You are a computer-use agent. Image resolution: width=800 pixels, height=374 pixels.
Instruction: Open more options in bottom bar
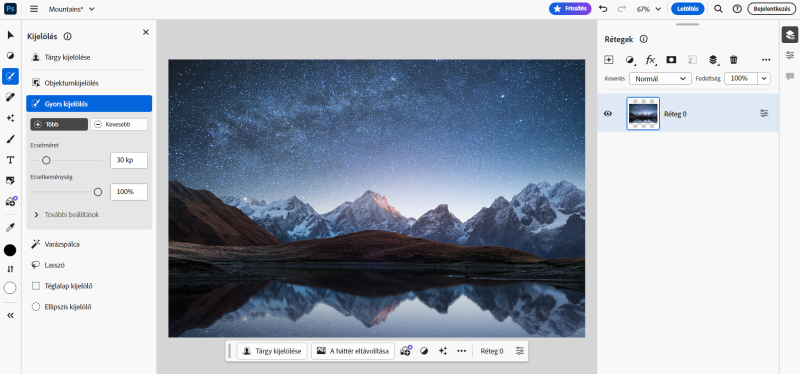pos(461,351)
